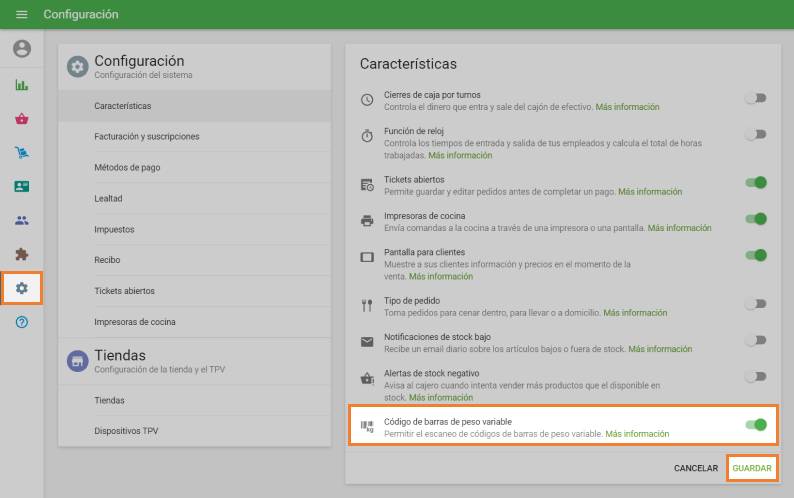The width and height of the screenshot is (794, 498).
Task: Open the integrations puzzle piece icon
Action: pyautogui.click(x=22, y=254)
